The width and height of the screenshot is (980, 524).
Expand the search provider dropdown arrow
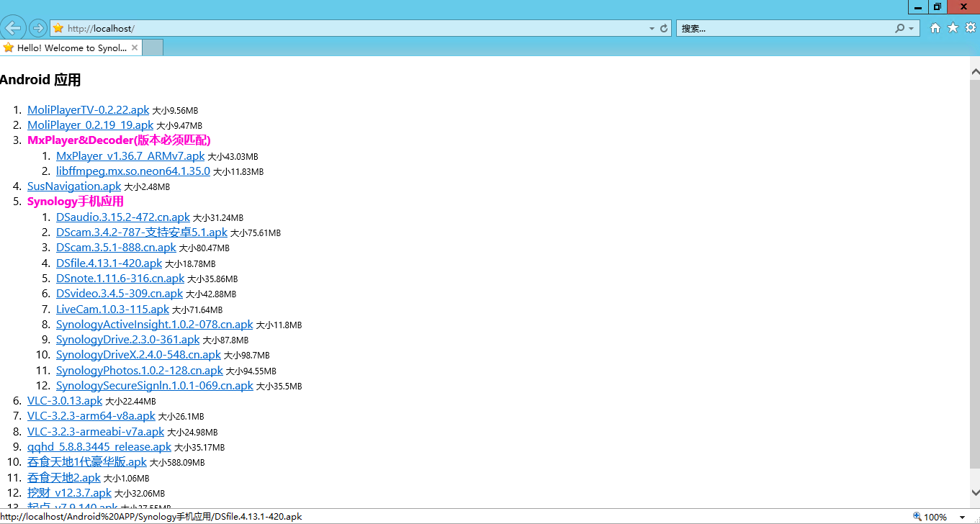911,29
